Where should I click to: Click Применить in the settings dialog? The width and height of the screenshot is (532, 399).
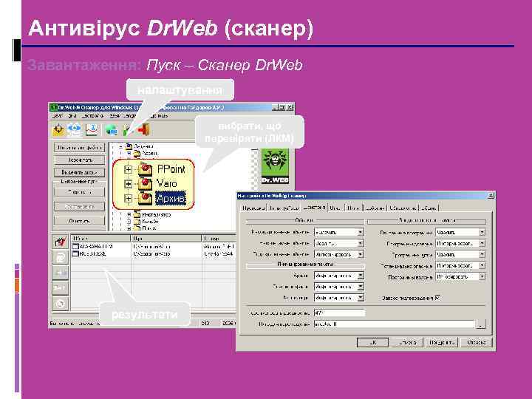coord(441,342)
